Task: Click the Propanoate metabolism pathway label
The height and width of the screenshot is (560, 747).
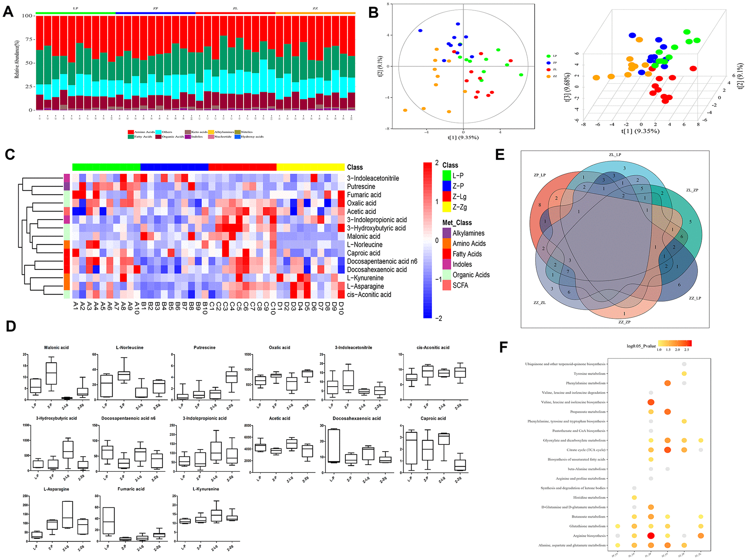Action: [588, 412]
